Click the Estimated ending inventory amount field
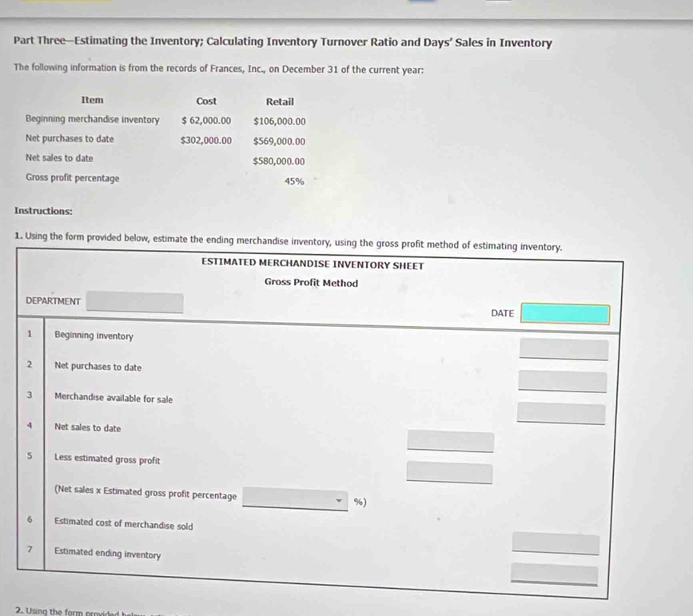Viewport: 693px width, 616px height. coord(555,574)
